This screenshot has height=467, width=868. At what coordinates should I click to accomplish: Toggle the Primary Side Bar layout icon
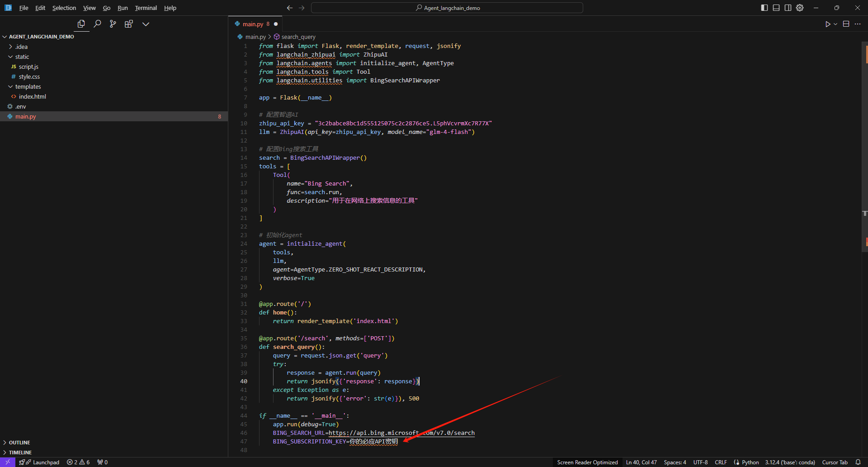pyautogui.click(x=764, y=8)
